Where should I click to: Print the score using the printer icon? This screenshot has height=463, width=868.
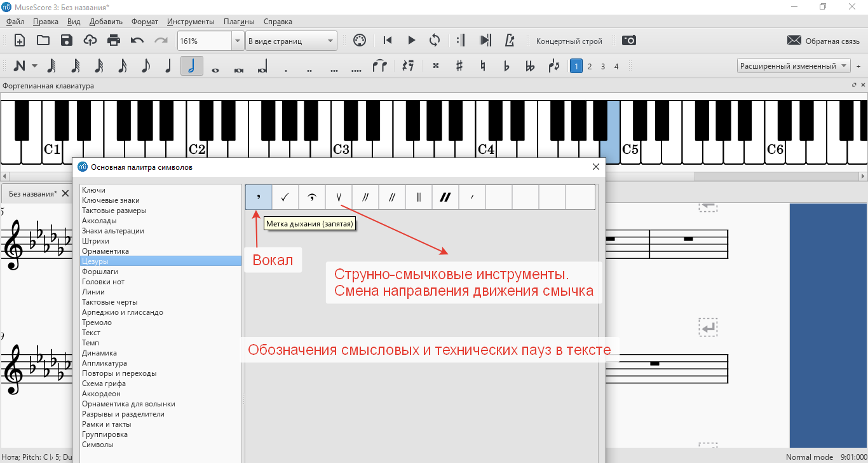pyautogui.click(x=114, y=41)
